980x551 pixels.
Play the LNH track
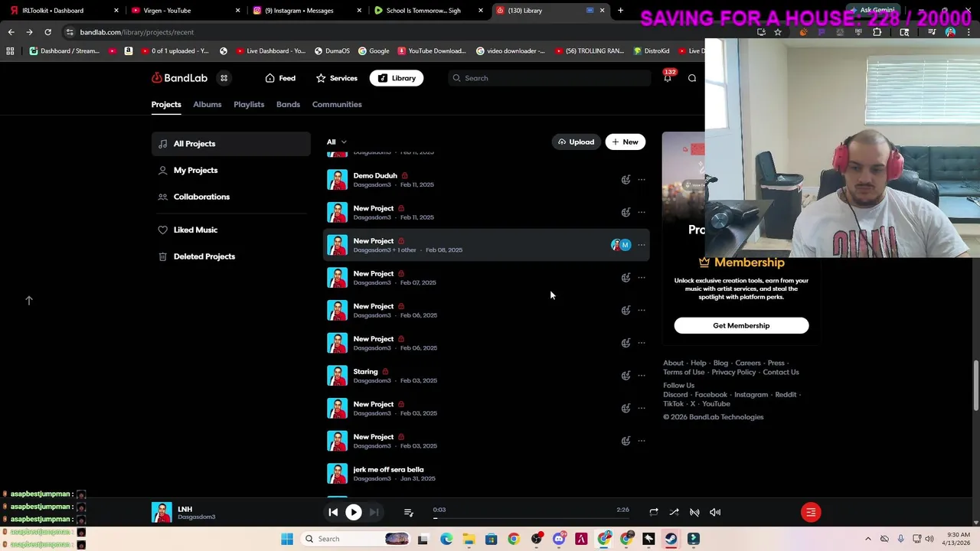[x=353, y=512]
